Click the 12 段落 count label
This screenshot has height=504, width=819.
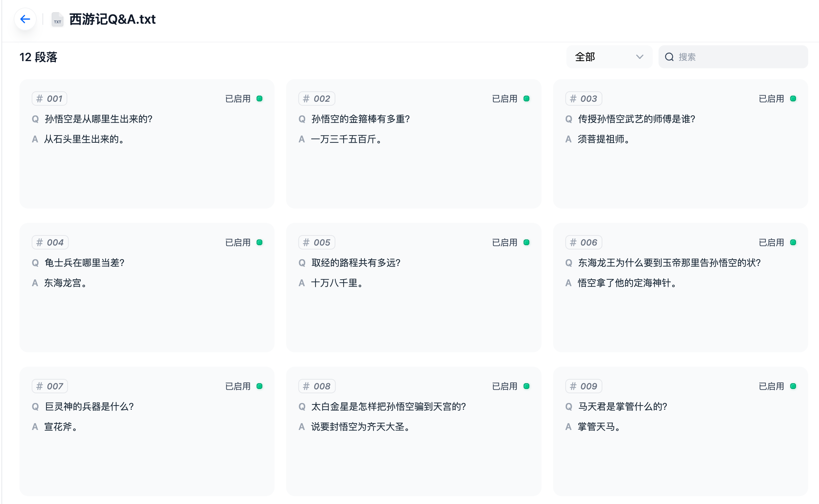(39, 57)
